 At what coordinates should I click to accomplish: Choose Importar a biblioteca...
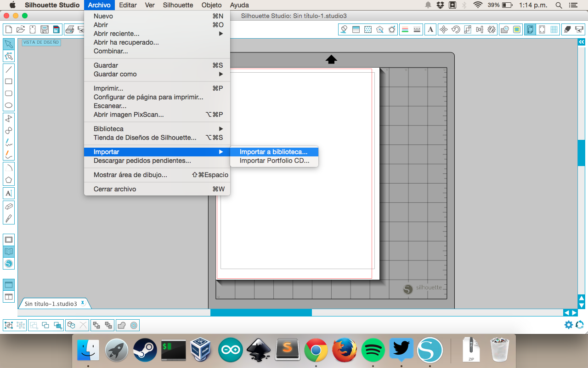[x=274, y=152]
